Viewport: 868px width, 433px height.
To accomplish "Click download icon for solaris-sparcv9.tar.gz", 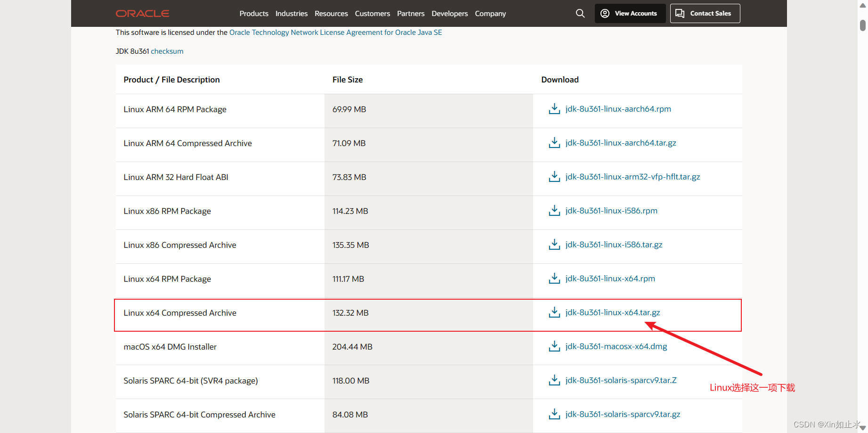I will pyautogui.click(x=554, y=414).
